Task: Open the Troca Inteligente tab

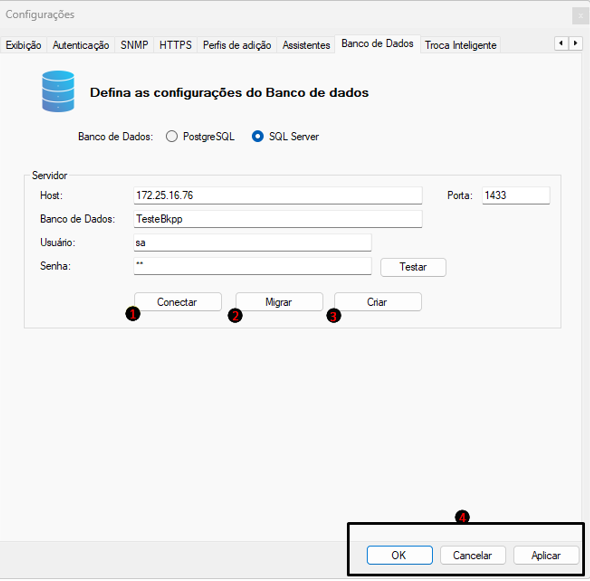Action: [461, 45]
